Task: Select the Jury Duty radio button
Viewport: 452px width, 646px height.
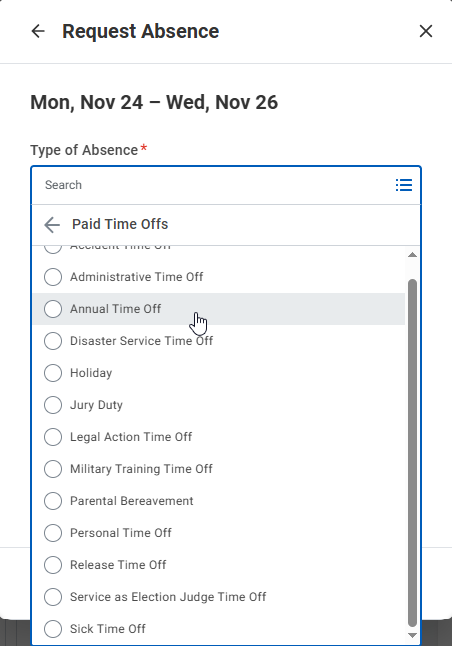Action: [x=53, y=405]
